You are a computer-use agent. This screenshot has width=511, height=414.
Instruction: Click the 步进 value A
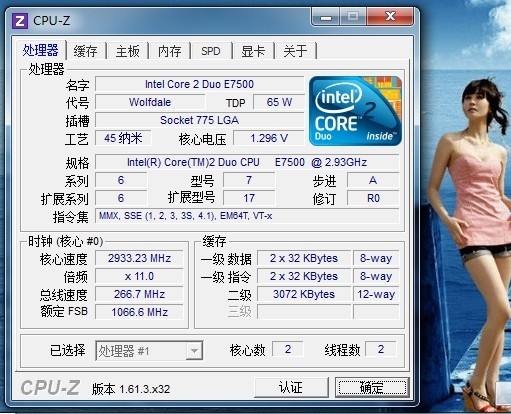[x=373, y=180]
